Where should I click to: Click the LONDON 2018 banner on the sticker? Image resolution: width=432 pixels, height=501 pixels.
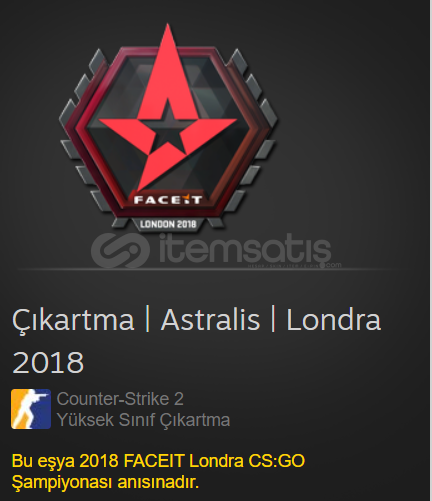(168, 224)
